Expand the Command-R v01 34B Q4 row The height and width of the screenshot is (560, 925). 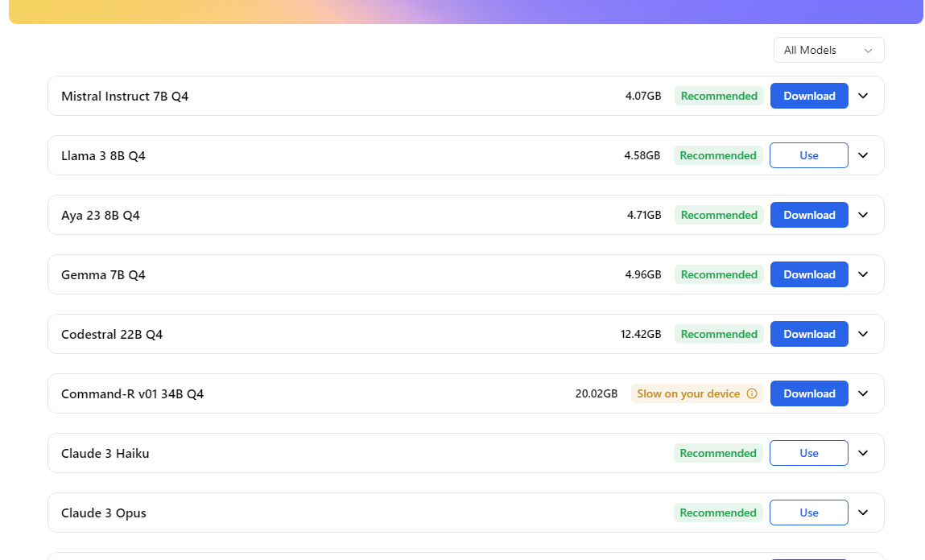(x=862, y=393)
